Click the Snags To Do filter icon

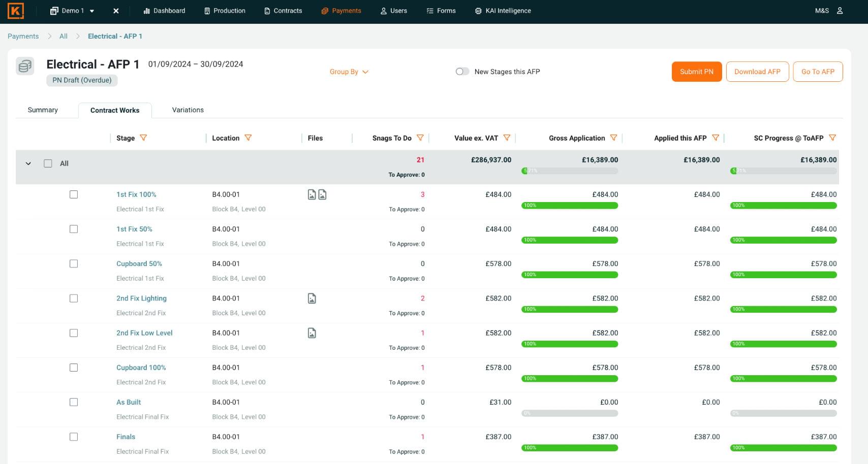[420, 138]
